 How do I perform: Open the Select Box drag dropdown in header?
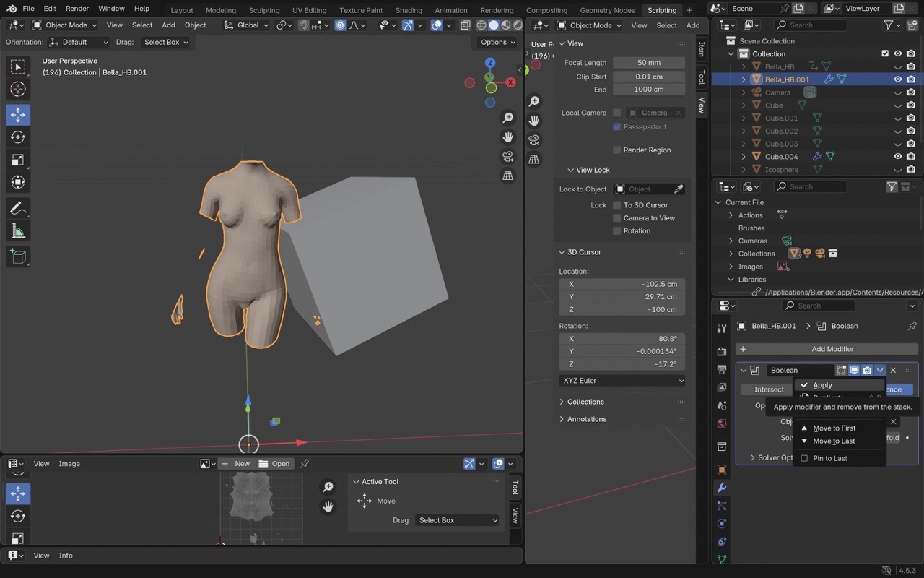pos(165,42)
